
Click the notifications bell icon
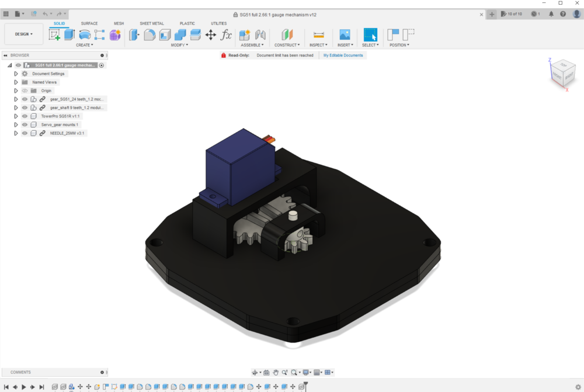pyautogui.click(x=551, y=14)
